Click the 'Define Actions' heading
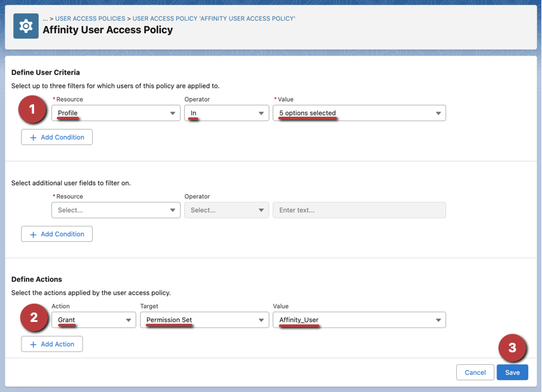 point(37,279)
